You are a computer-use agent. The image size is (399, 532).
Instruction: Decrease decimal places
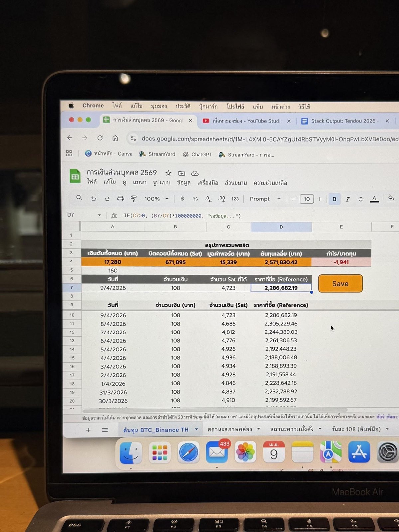coord(208,199)
